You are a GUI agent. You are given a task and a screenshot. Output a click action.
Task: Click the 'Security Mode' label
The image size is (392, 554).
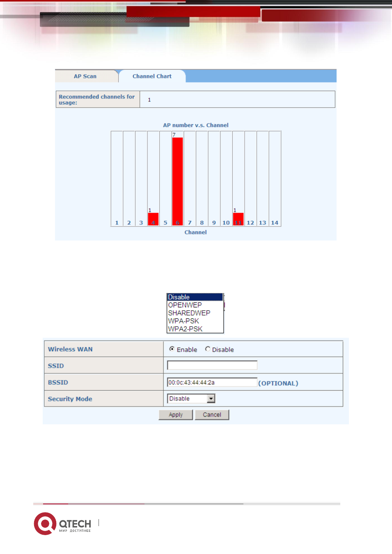coord(70,399)
